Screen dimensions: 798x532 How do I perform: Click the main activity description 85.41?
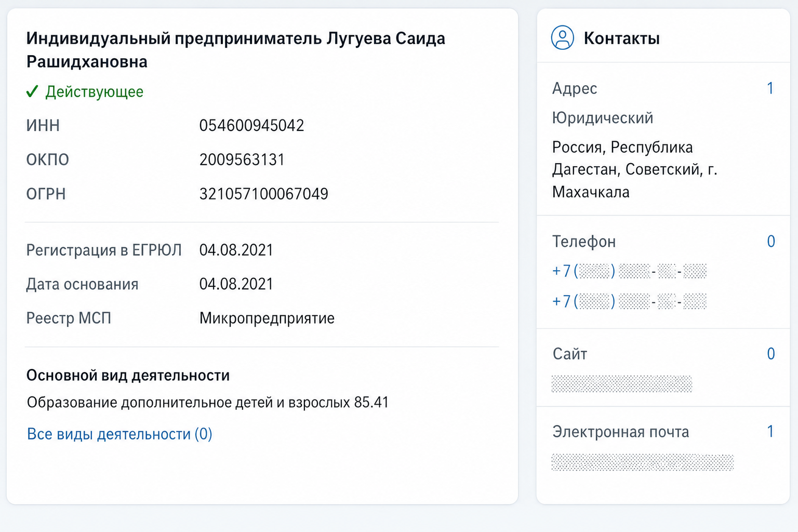click(x=208, y=403)
